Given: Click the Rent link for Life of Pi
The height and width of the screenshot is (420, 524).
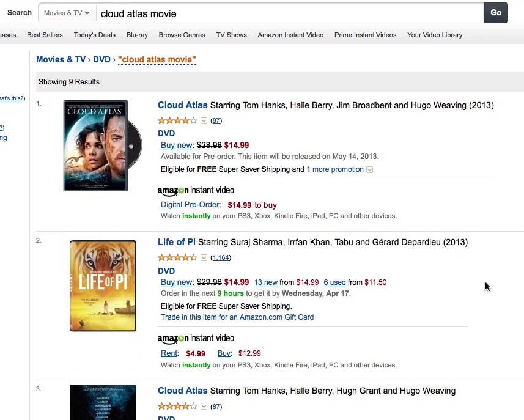Looking at the screenshot, I should pos(169,353).
